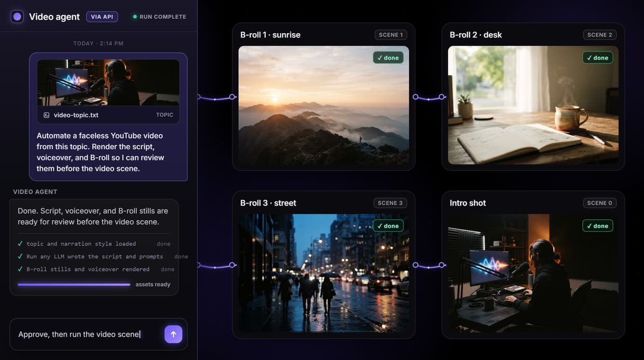This screenshot has width=644, height=360.
Task: Click the 'Video agent' header title
Action: tap(55, 17)
